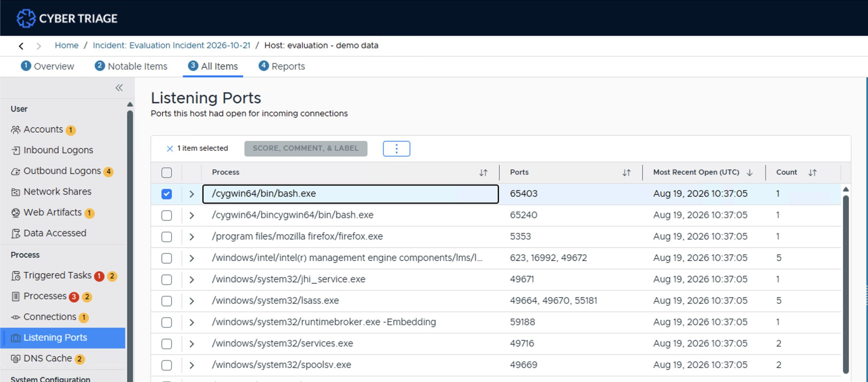868x382 pixels.
Task: Go back using the breadcrumb back arrow
Action: pos(21,46)
